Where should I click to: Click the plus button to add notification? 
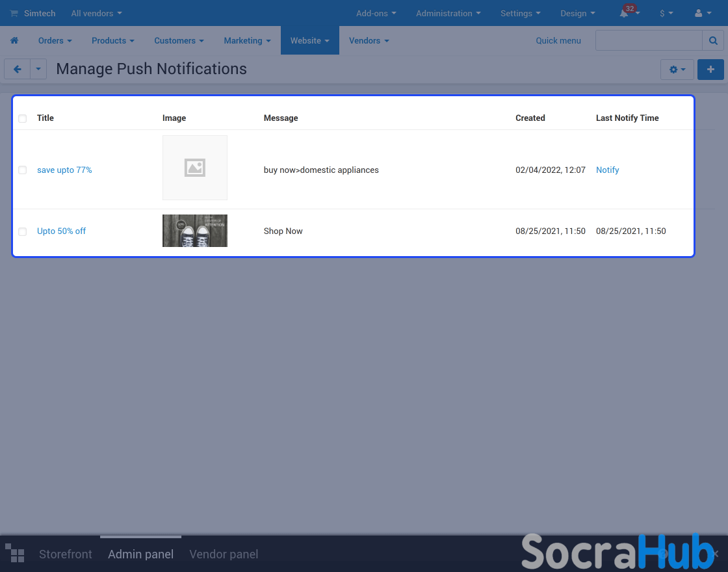point(710,70)
